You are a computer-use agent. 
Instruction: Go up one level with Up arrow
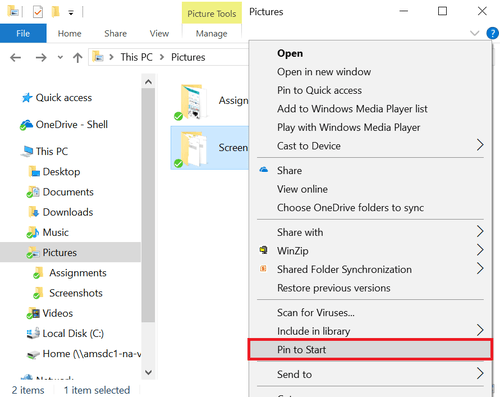click(x=77, y=57)
